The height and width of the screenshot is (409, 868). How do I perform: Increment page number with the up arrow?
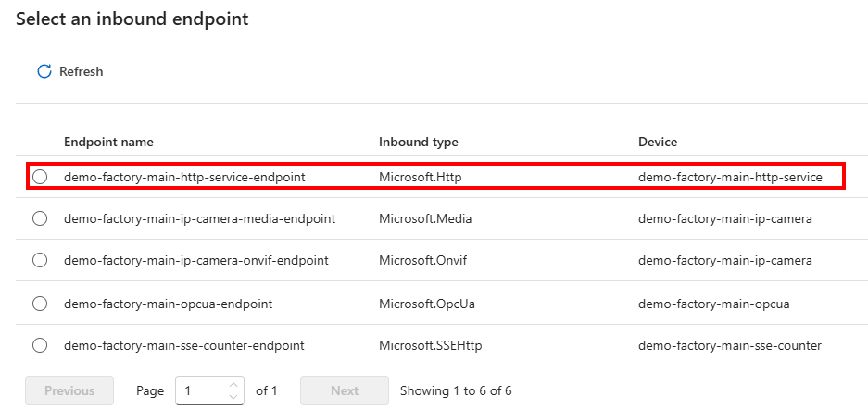tap(233, 385)
